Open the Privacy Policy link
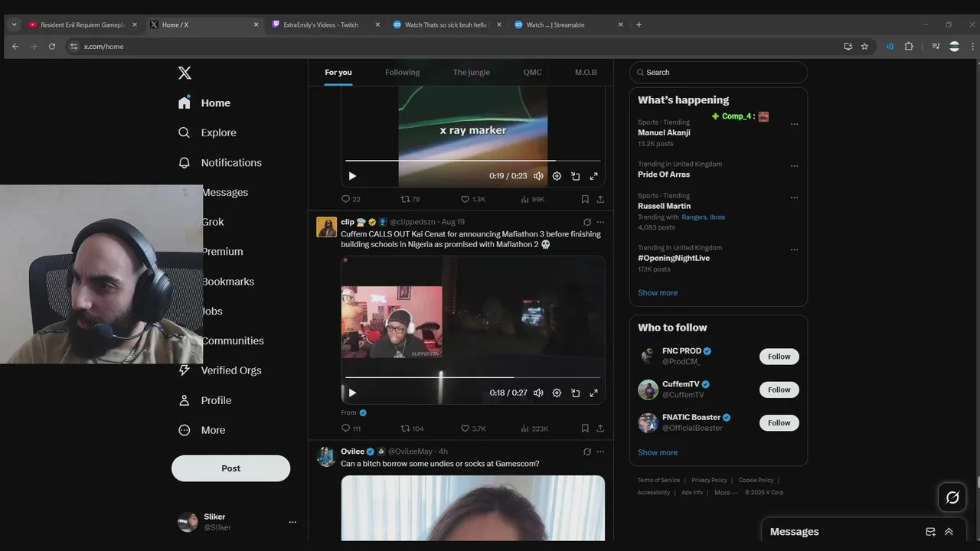The width and height of the screenshot is (980, 551). (x=709, y=481)
